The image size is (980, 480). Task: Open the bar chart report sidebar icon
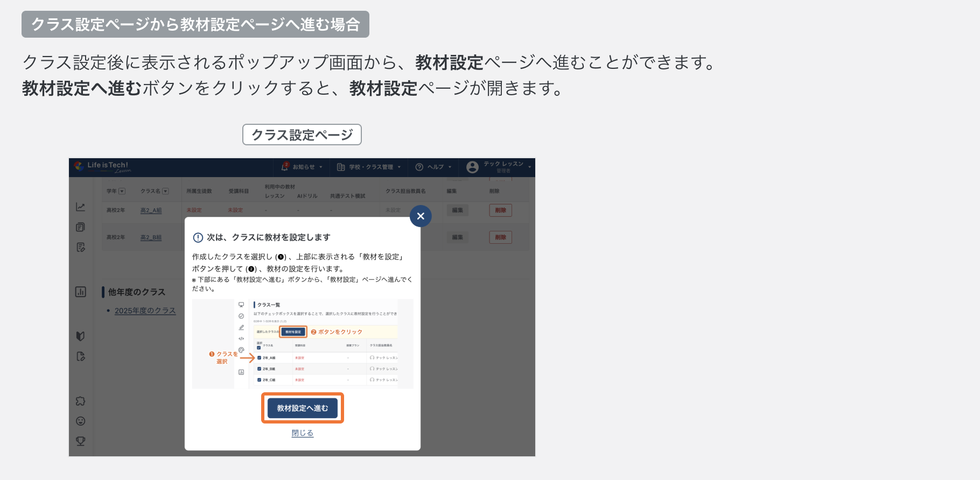[x=81, y=292]
